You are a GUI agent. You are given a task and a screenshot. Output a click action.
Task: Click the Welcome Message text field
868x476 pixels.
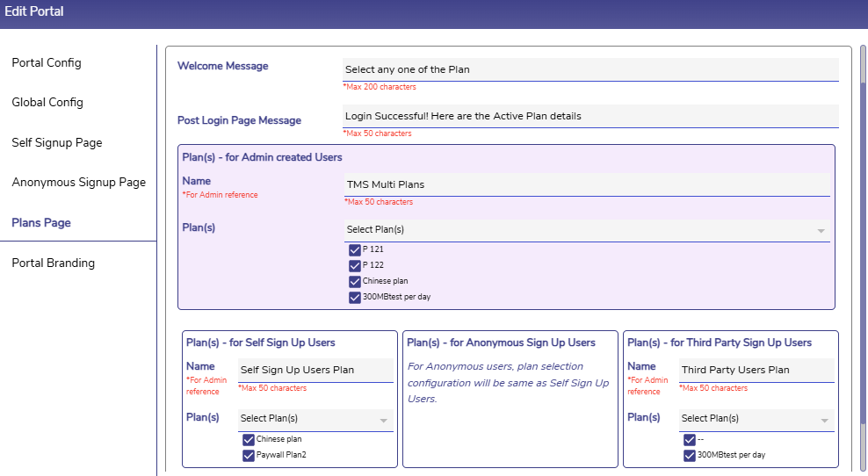[x=590, y=69]
